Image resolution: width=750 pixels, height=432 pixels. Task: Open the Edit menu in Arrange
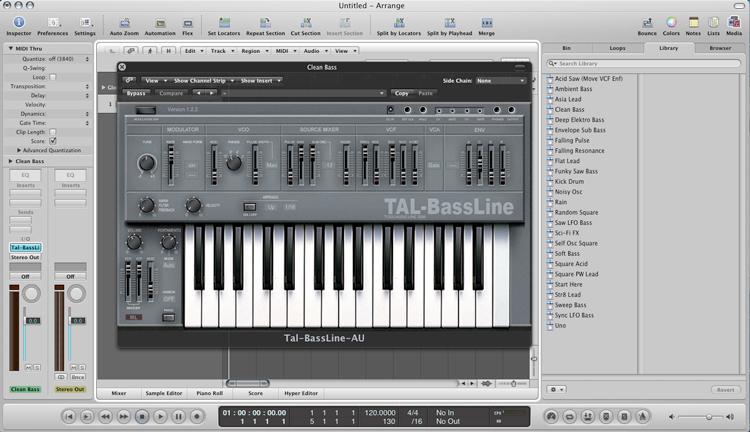click(194, 51)
